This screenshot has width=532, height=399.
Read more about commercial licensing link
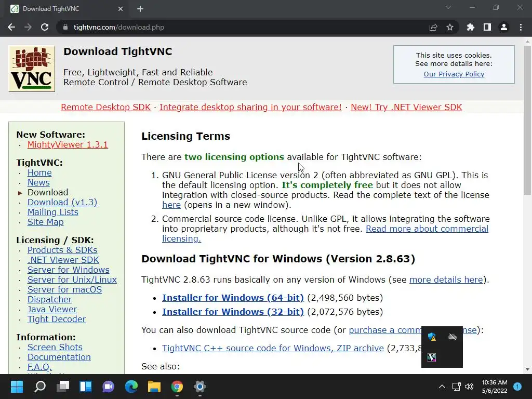tap(427, 229)
